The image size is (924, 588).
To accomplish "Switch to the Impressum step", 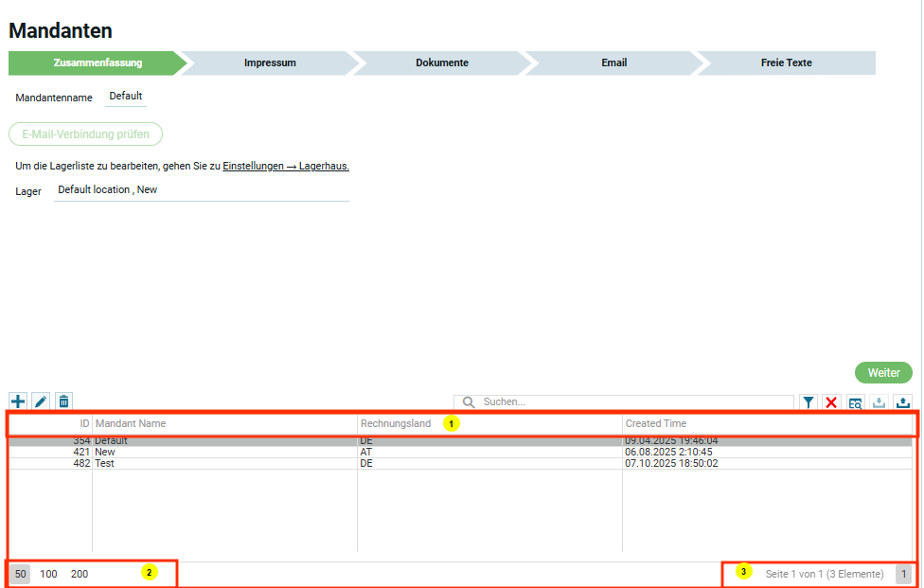I will [x=270, y=63].
